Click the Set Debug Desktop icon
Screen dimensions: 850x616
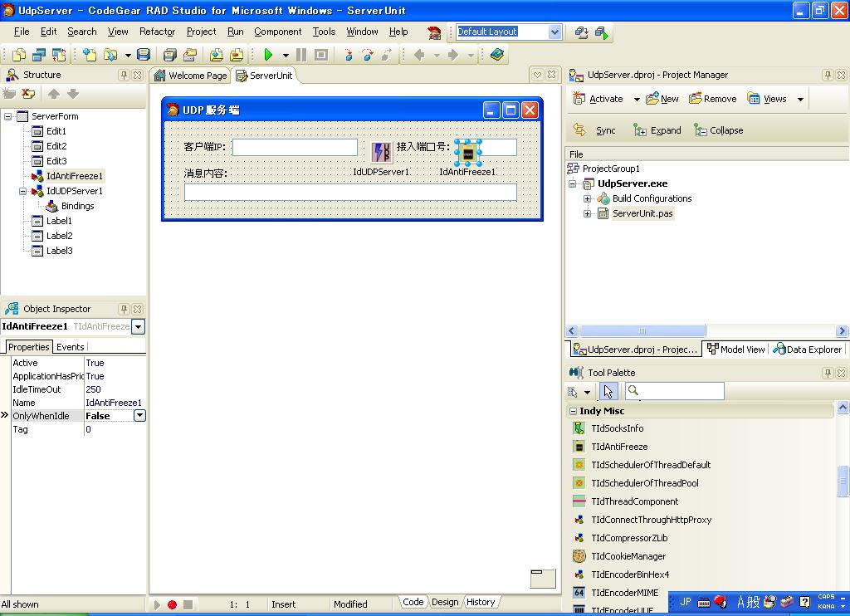click(602, 32)
